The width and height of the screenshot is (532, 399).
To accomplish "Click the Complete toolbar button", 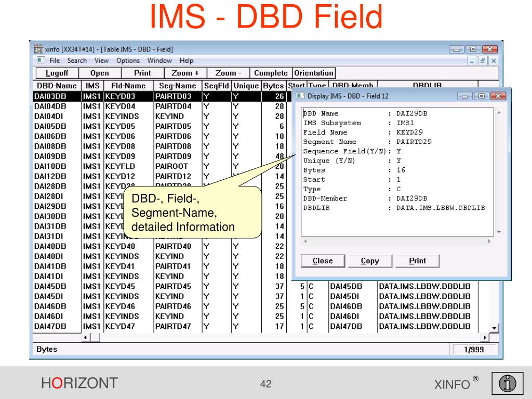I will 271,73.
